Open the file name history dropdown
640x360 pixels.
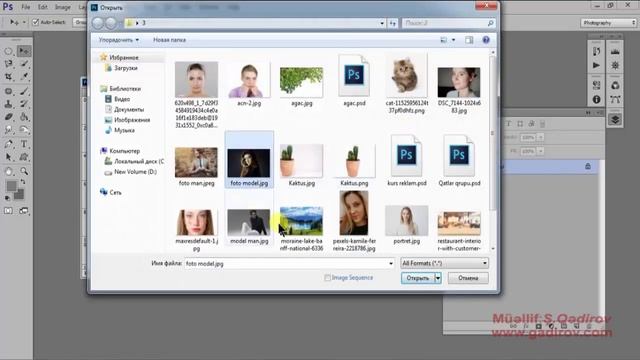[x=391, y=264]
